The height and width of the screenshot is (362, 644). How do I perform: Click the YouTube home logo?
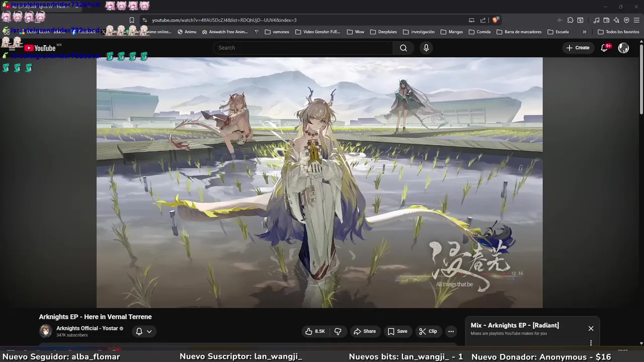tap(40, 48)
